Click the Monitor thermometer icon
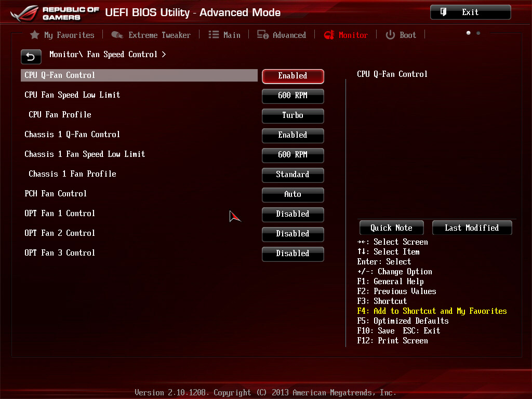The image size is (532, 399). coord(329,35)
